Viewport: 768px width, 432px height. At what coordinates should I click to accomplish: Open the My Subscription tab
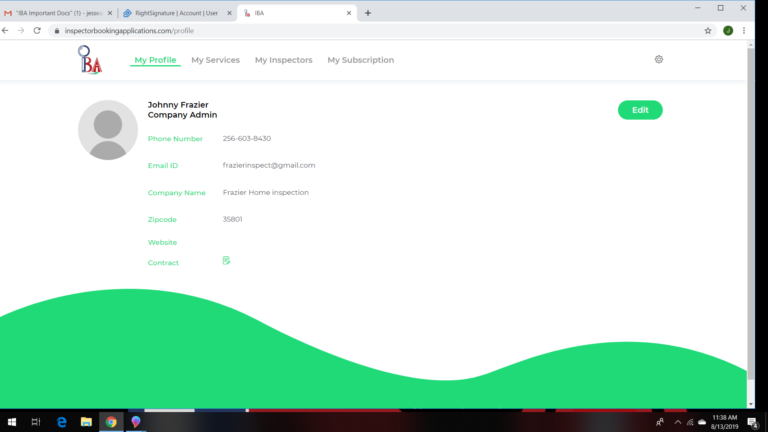pos(360,60)
